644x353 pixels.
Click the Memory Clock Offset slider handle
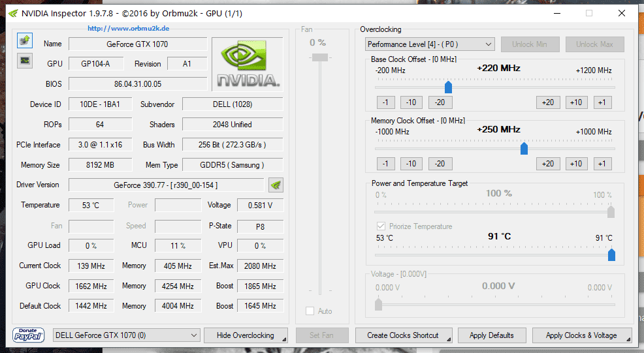coord(524,148)
